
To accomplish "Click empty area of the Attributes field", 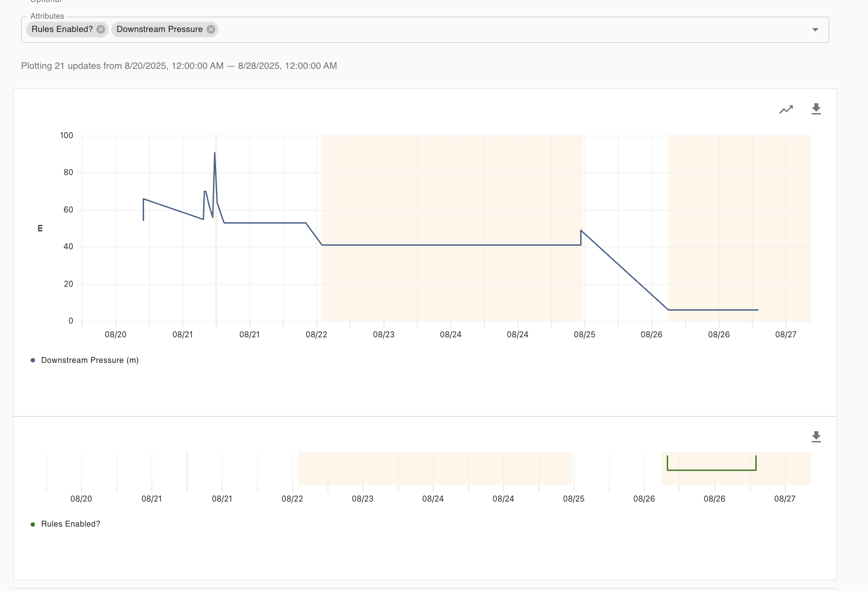I will click(x=492, y=30).
